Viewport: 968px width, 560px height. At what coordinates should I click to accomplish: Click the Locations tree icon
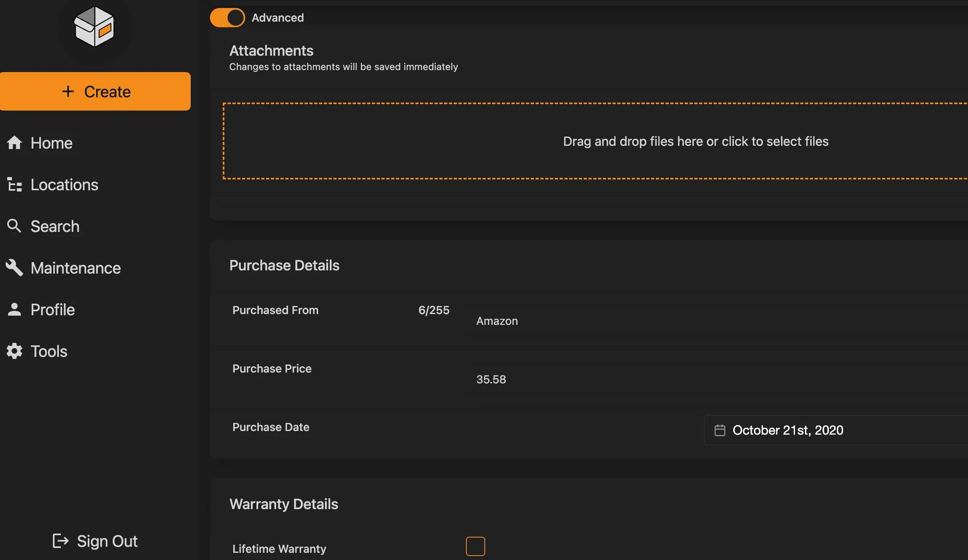[14, 185]
